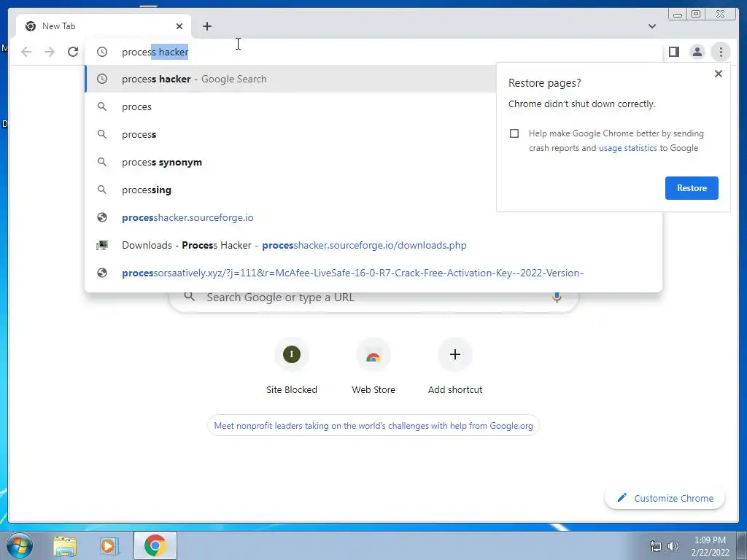This screenshot has width=747, height=560.
Task: Open the Google.org nonprofit leaders link
Action: coord(373,426)
